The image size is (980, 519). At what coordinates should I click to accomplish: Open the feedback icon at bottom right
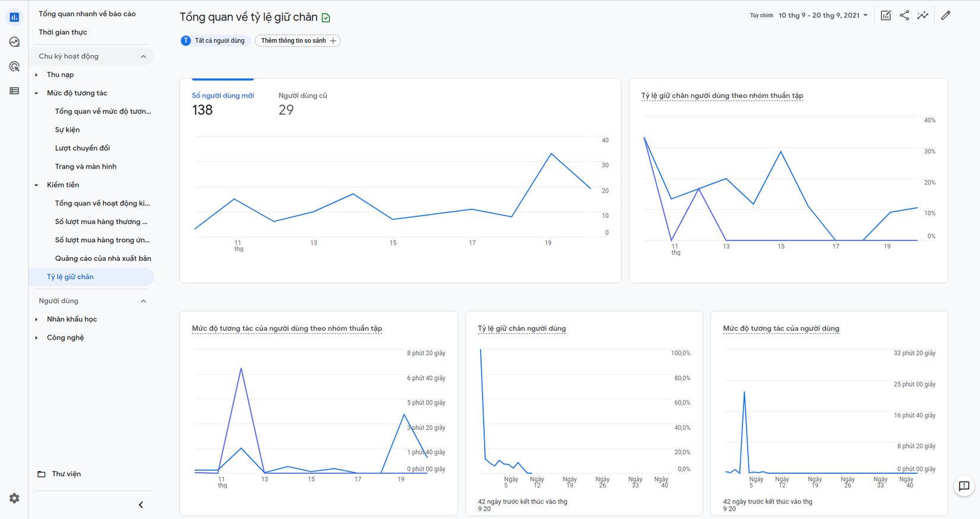[964, 486]
